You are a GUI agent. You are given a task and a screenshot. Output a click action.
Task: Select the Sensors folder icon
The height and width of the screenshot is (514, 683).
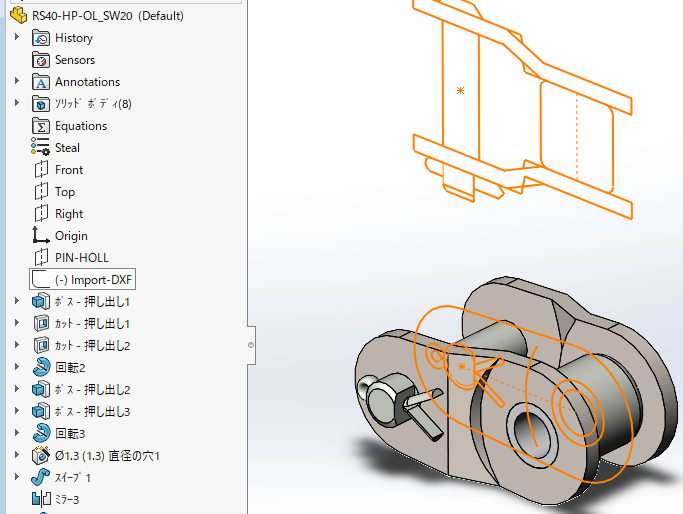coord(41,60)
